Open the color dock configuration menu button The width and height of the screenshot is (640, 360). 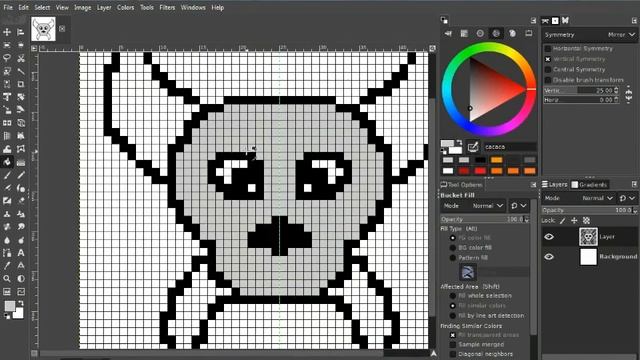click(533, 20)
